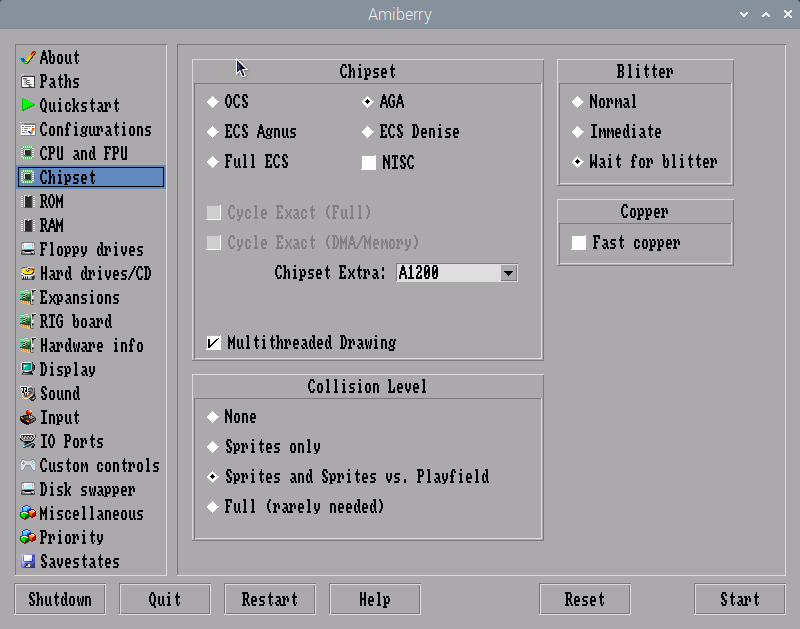
Task: Click the Sound icon in sidebar
Action: pos(28,393)
